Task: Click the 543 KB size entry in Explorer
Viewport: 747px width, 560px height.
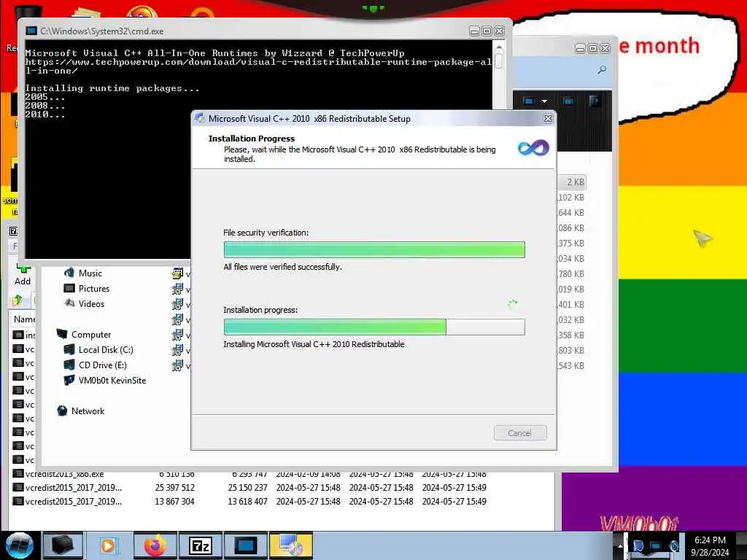Action: [x=571, y=366]
